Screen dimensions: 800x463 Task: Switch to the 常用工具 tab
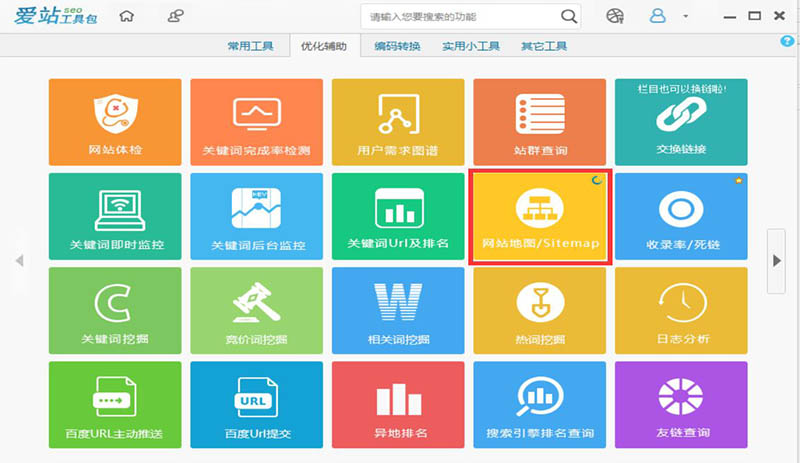251,46
